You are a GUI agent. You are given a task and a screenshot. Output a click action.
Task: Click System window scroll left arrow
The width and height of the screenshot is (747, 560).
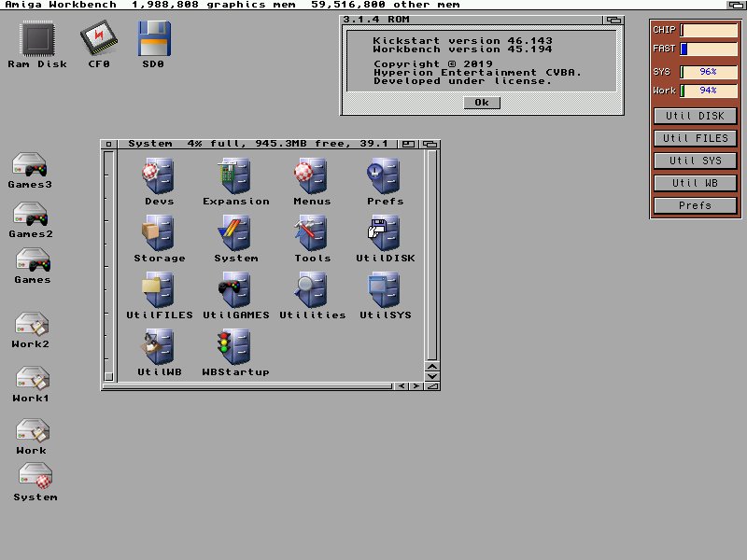click(402, 385)
